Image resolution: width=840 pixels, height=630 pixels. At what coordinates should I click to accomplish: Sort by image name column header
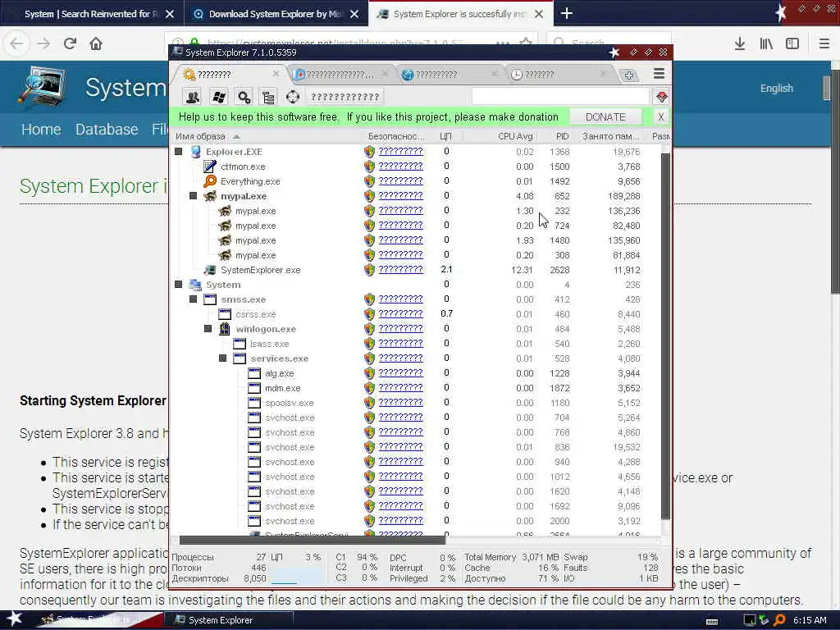click(200, 136)
